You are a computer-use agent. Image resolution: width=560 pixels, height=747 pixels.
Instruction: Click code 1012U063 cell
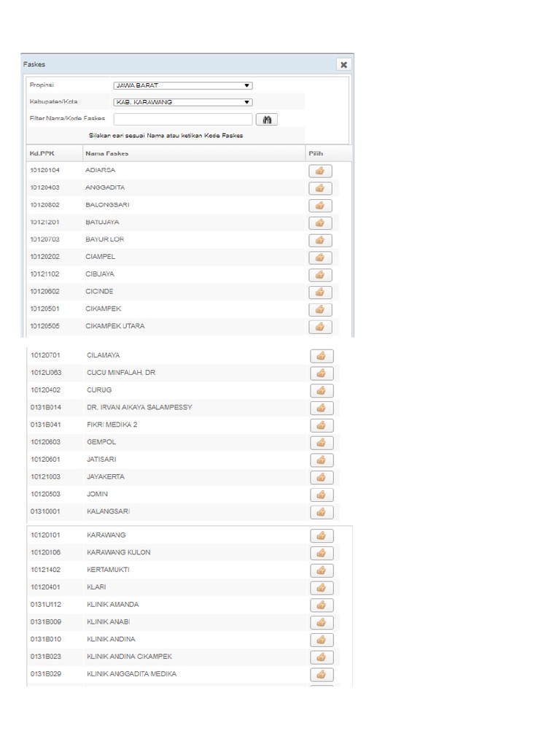click(46, 373)
